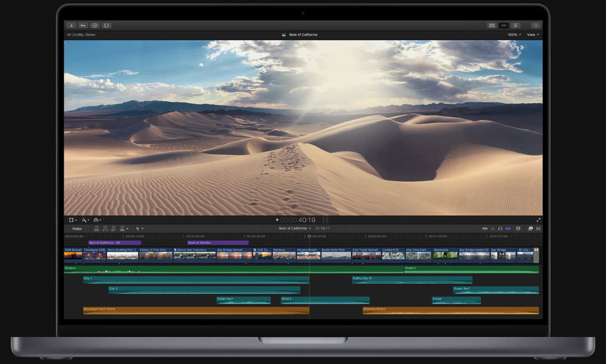606x364 pixels.
Task: Open the Transform tool pop-up menu
Action: click(x=73, y=220)
